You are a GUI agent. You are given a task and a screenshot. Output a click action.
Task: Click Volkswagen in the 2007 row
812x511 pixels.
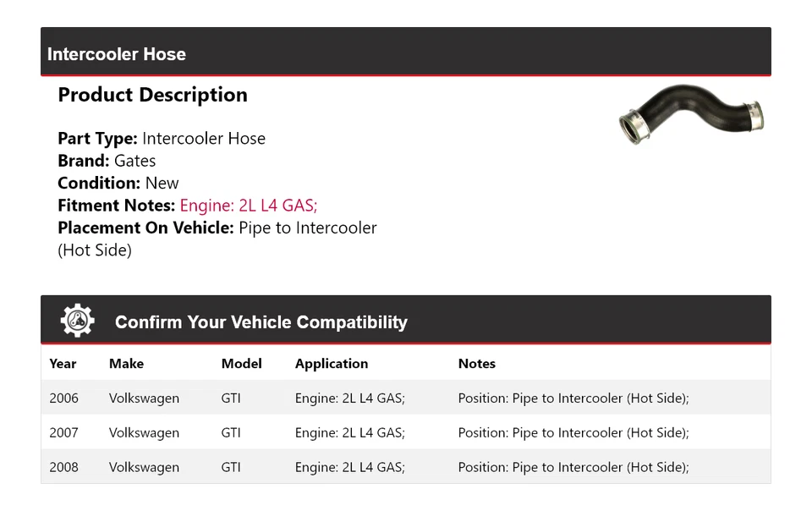144,433
